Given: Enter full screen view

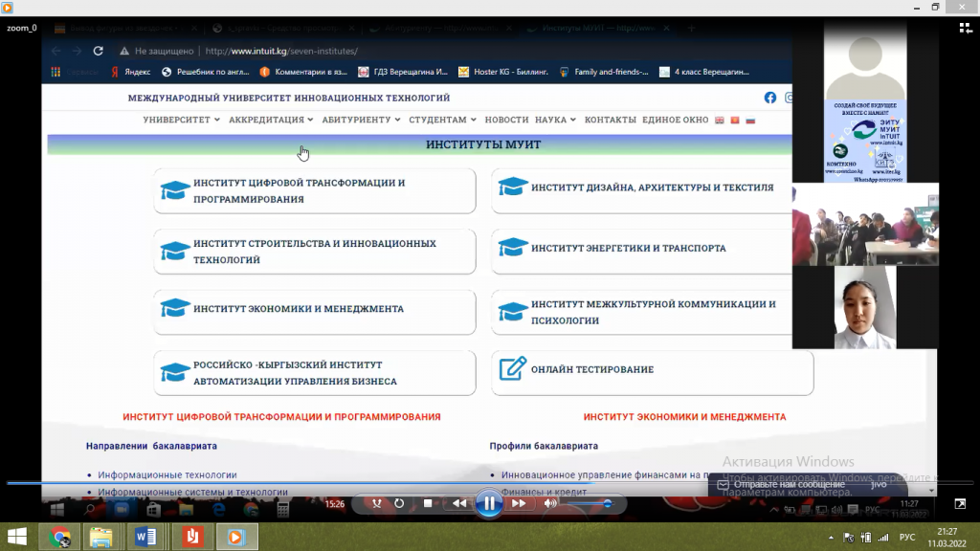Looking at the screenshot, I should point(960,503).
